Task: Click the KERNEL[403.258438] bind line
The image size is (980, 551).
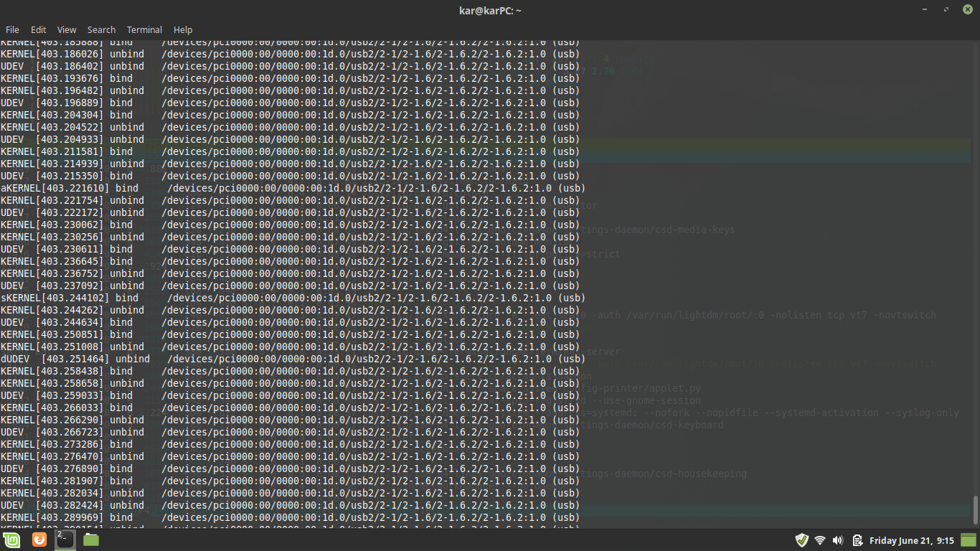Action: click(290, 371)
